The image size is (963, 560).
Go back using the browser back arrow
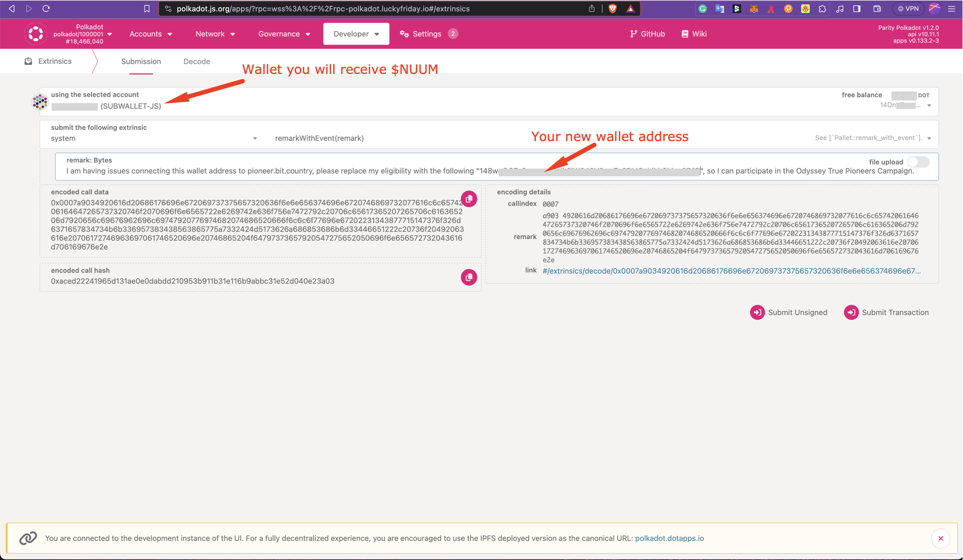coord(12,9)
